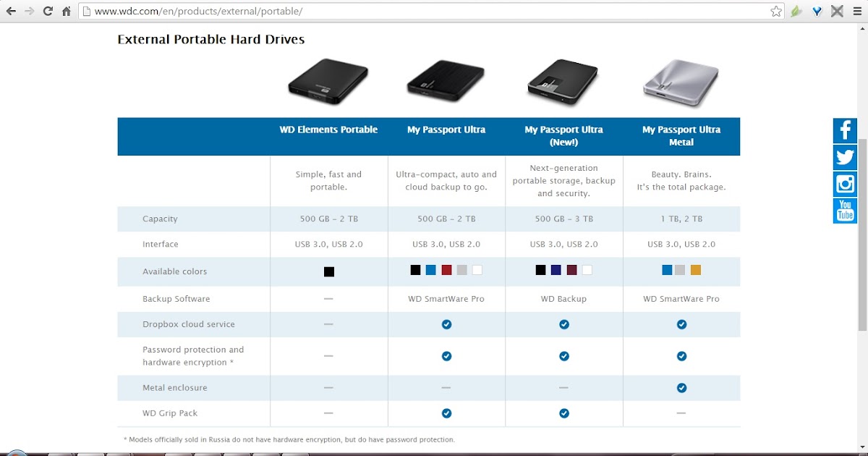The height and width of the screenshot is (456, 868).
Task: Open the Twitter social icon
Action: pyautogui.click(x=845, y=157)
